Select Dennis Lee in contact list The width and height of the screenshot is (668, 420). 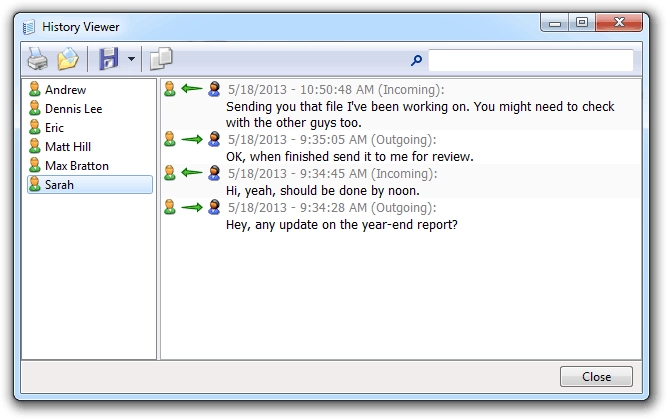pyautogui.click(x=73, y=109)
